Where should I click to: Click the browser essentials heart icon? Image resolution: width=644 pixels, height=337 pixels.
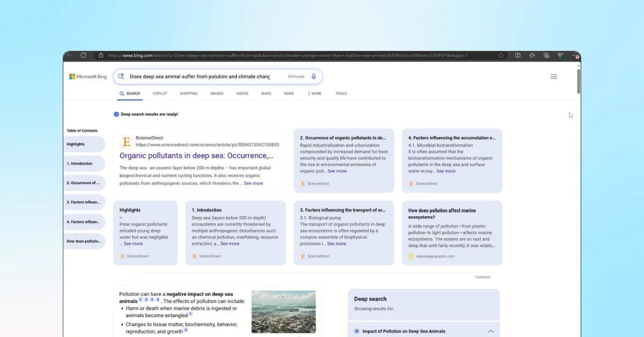tap(560, 55)
